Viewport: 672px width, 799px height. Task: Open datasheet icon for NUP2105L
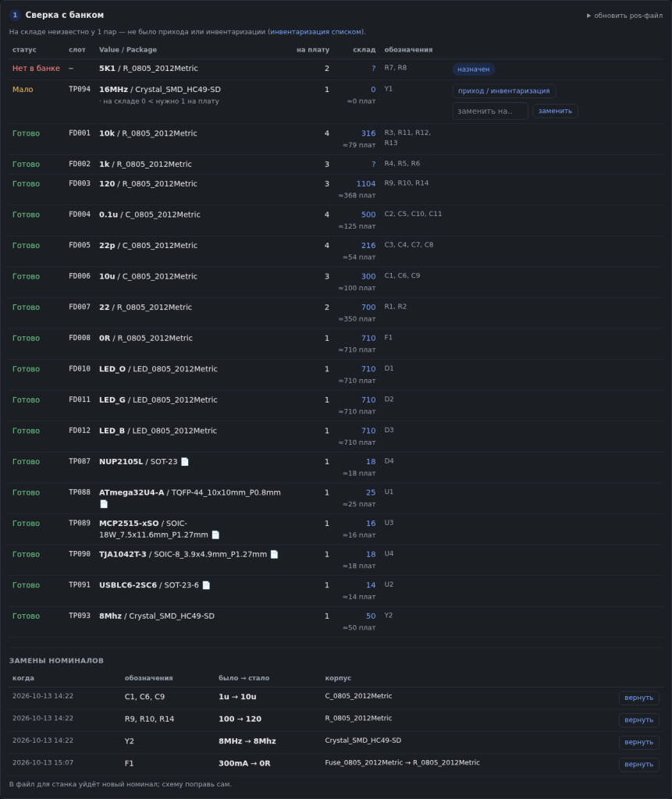click(184, 462)
